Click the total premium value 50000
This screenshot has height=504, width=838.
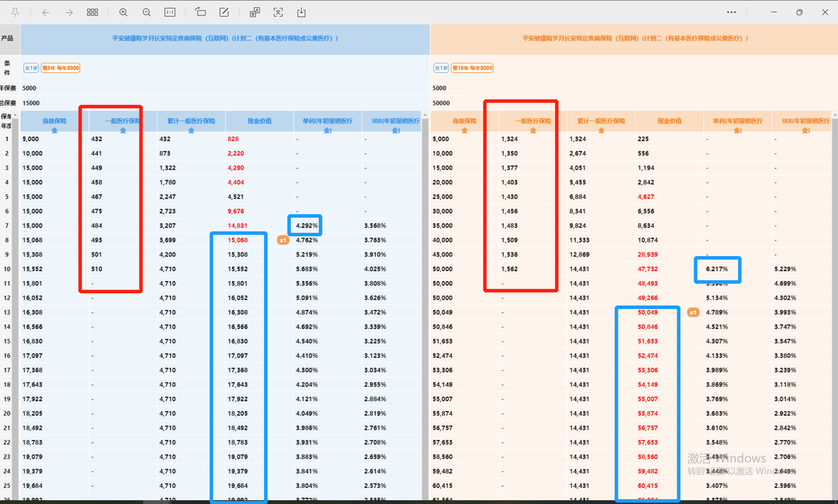pos(441,103)
